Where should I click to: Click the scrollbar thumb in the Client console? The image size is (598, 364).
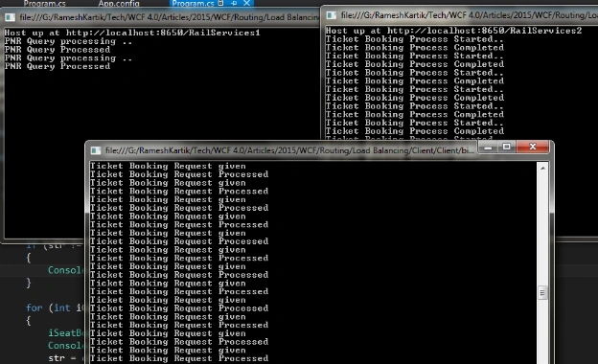coord(542,293)
